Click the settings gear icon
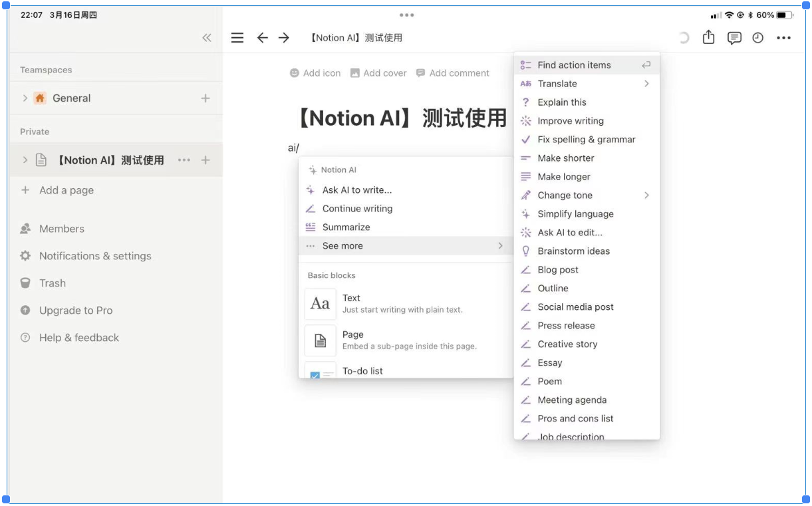The image size is (812, 506). click(x=25, y=256)
